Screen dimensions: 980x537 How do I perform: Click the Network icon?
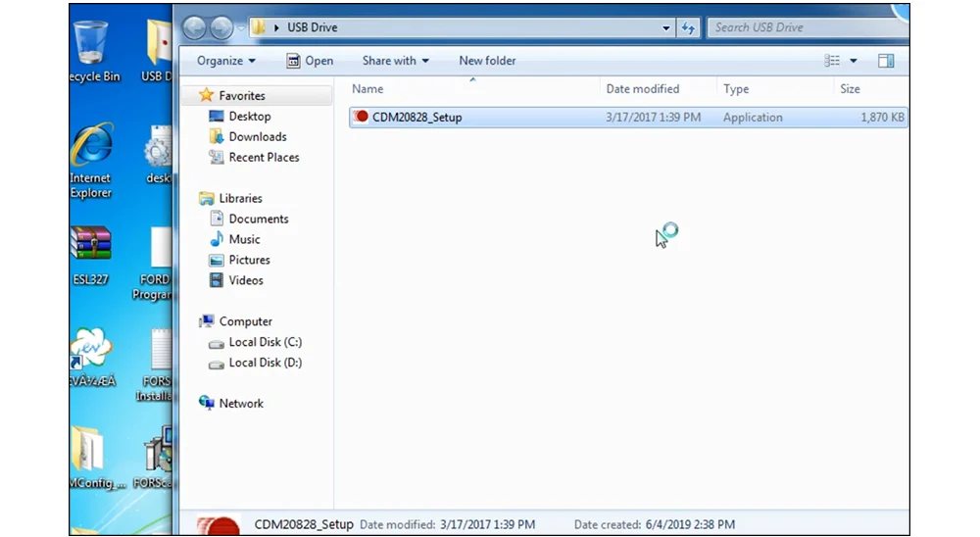206,403
